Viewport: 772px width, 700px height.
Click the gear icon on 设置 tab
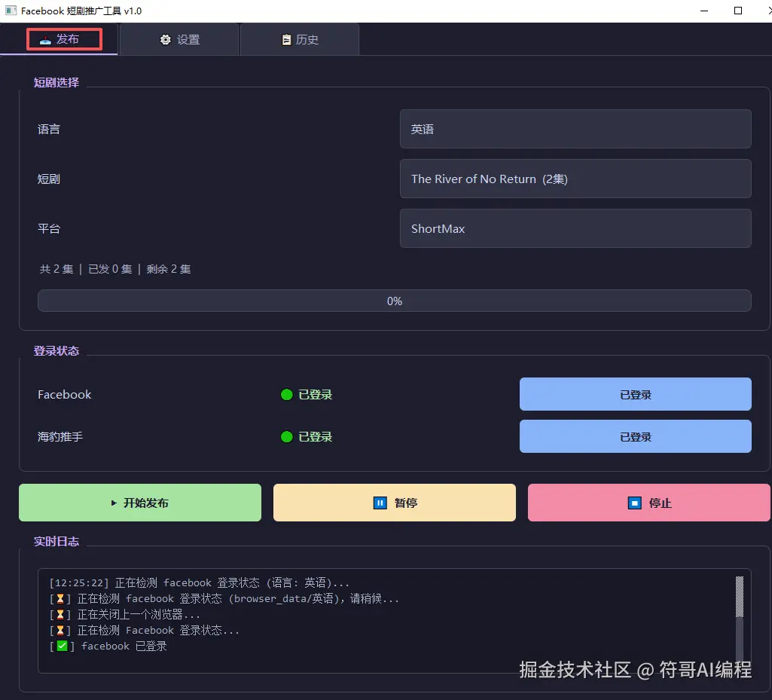(x=166, y=39)
